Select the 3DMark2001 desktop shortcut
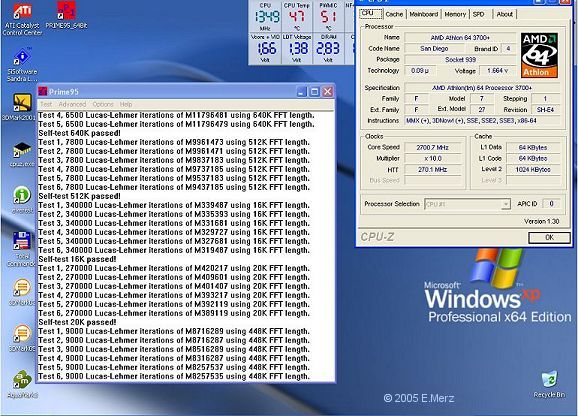The width and height of the screenshot is (578, 416). click(21, 107)
